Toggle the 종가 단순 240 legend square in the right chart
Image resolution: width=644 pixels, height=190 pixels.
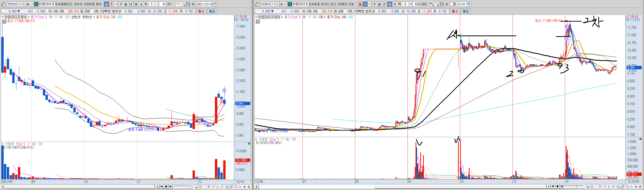pos(325,17)
